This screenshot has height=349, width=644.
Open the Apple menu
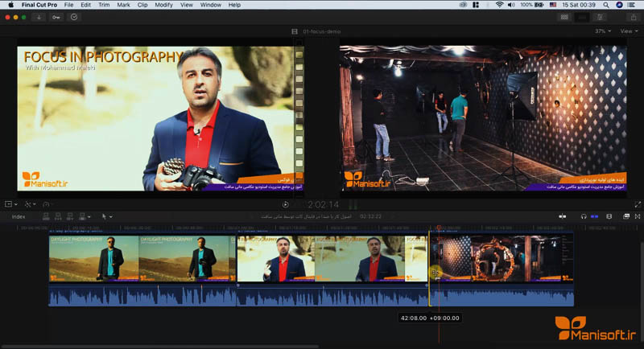click(x=10, y=5)
